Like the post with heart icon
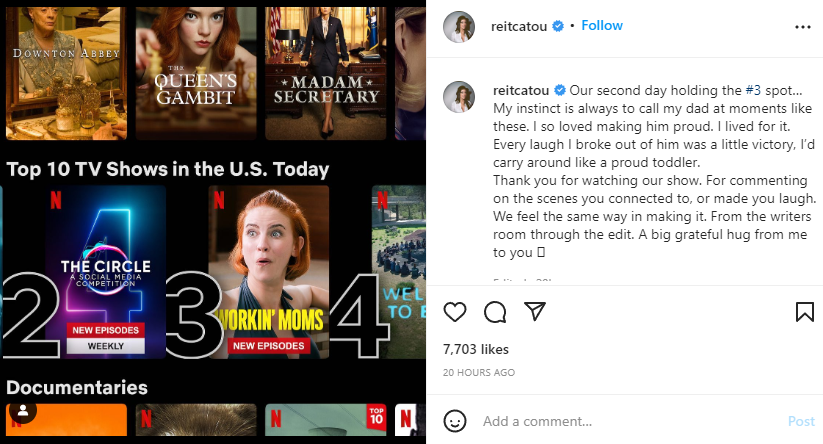 click(x=455, y=312)
